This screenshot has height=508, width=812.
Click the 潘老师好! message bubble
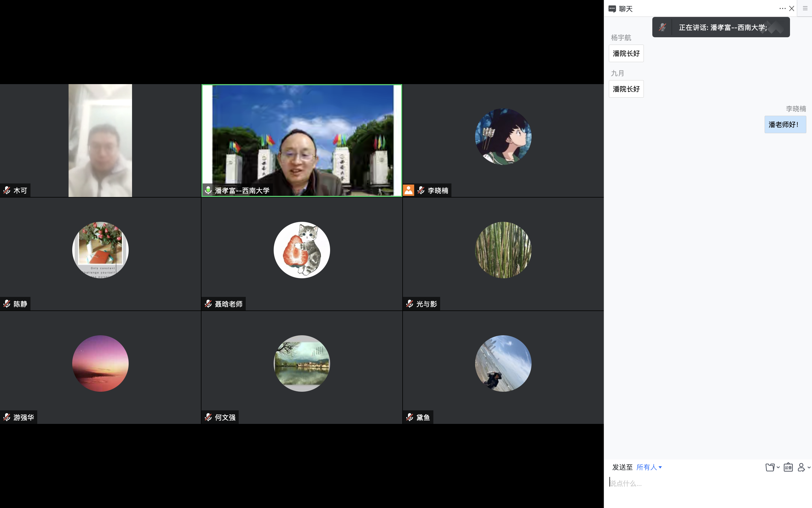[785, 124]
